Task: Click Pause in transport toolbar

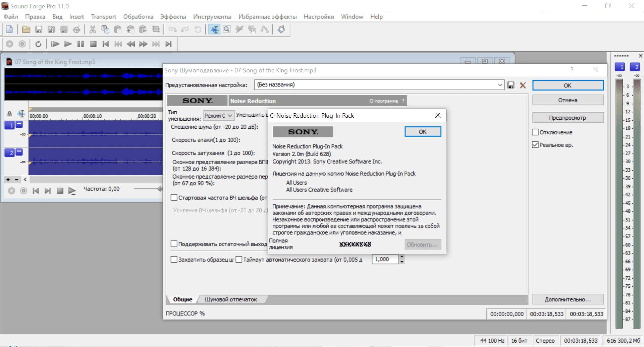Action: [x=80, y=44]
